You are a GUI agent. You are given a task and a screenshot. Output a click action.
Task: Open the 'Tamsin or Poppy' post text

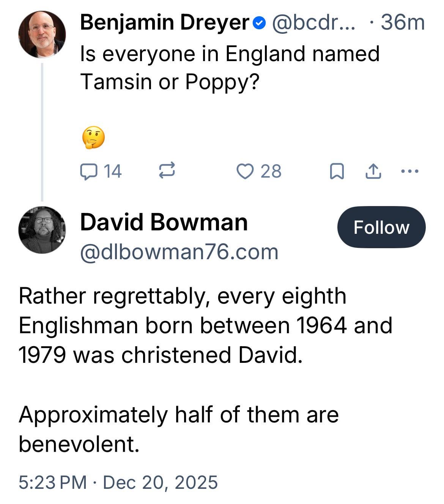tap(230, 67)
